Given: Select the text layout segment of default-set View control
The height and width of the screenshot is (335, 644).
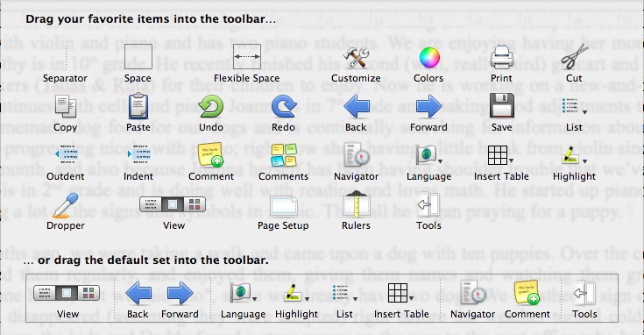Looking at the screenshot, I should (45, 293).
